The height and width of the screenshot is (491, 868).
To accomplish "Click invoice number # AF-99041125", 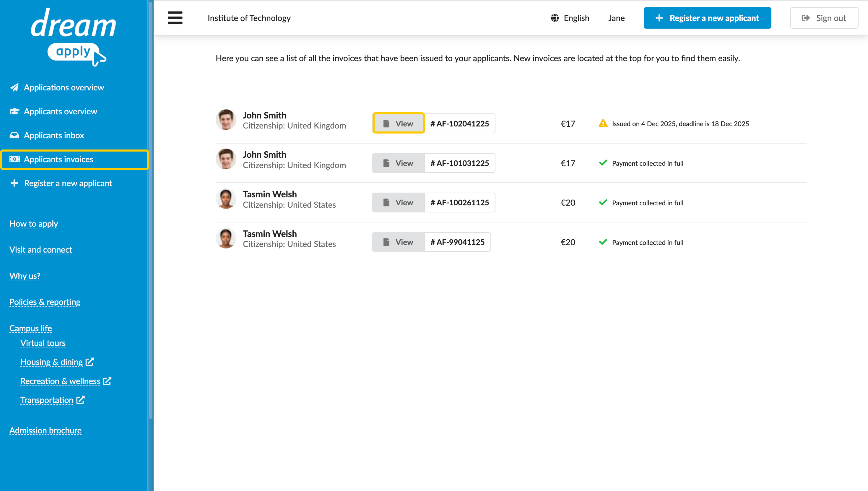I will tap(458, 242).
